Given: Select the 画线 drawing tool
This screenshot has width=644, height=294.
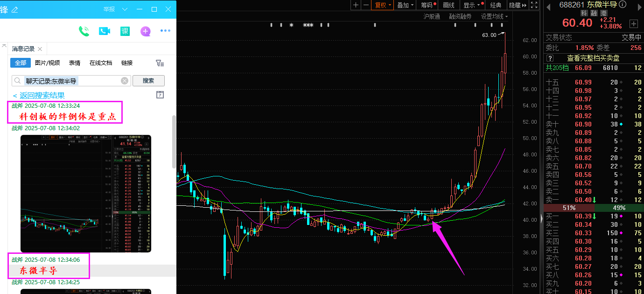Looking at the screenshot, I should pos(448,5).
